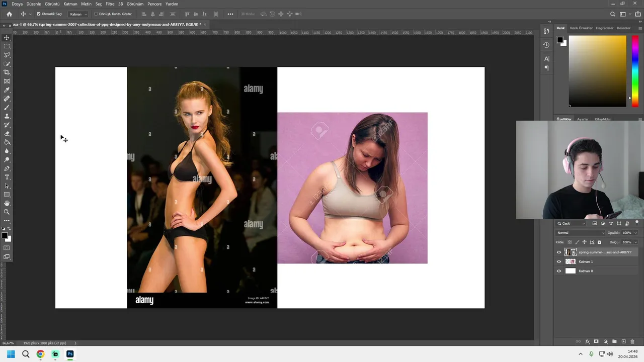The height and width of the screenshot is (362, 644).
Task: Open the Düzenle menu
Action: [34, 4]
